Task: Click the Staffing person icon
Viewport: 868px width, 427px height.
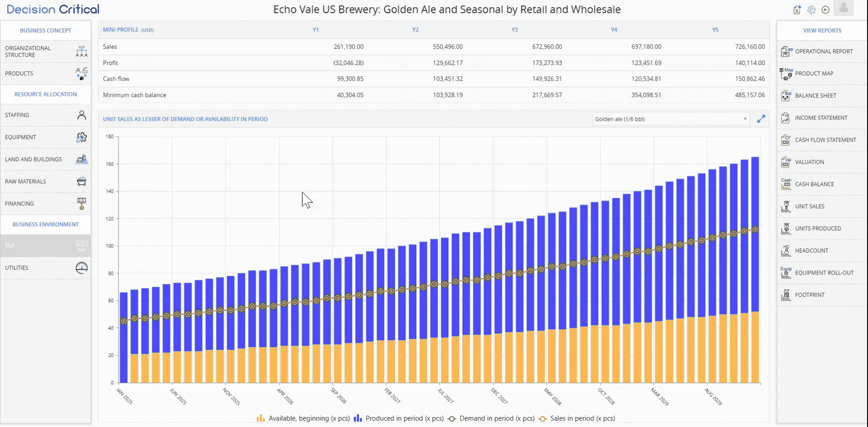Action: click(x=81, y=115)
